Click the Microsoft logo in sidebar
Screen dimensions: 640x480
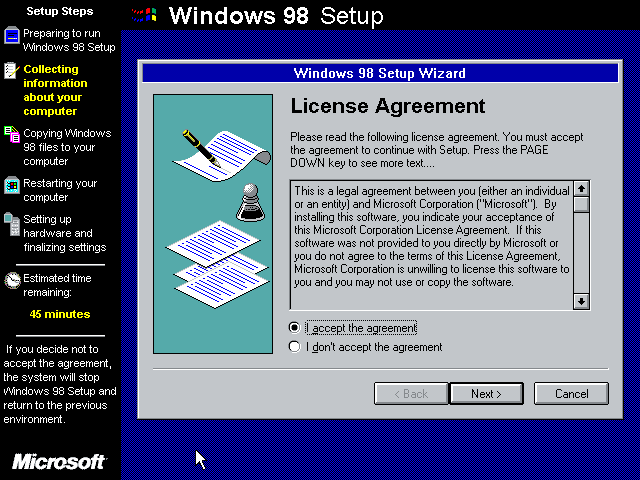(60, 462)
